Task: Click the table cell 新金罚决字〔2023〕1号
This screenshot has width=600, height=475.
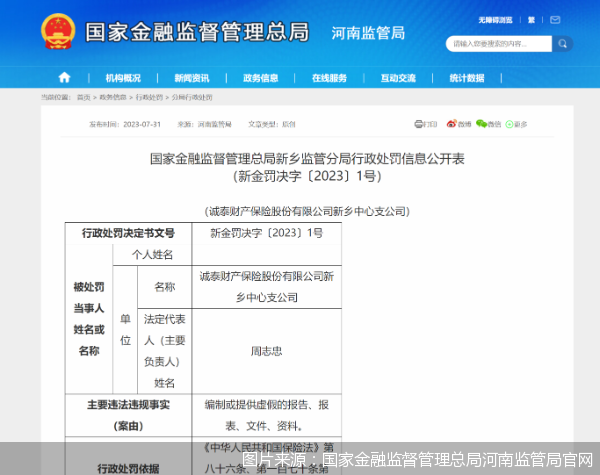Action: click(x=267, y=233)
